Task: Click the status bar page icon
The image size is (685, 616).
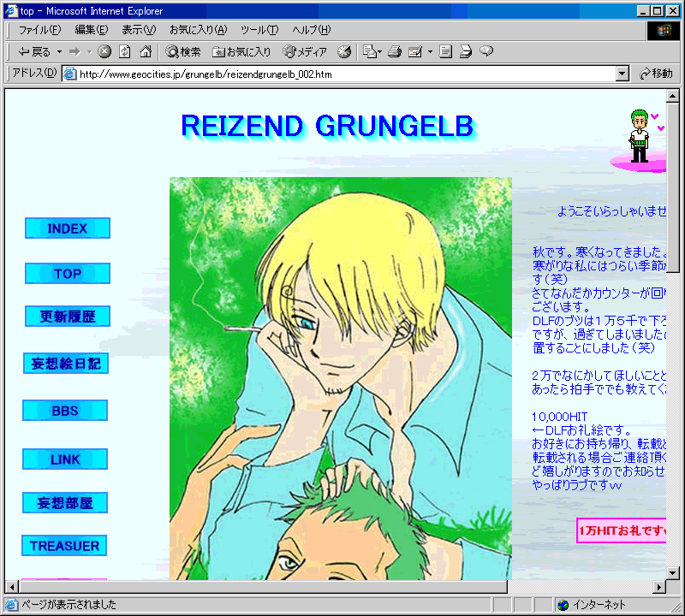Action: [x=11, y=605]
